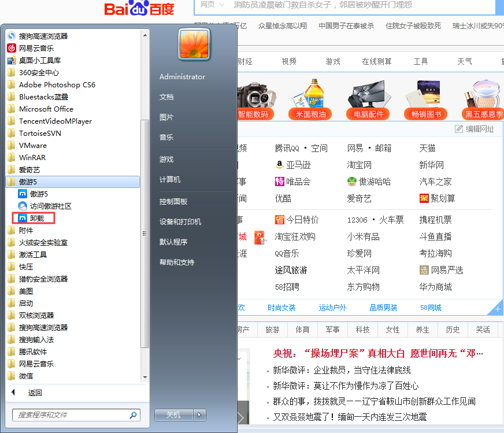Image resolution: width=504 pixels, height=433 pixels.
Task: Open WinRAR from the Start menu
Action: 32,157
